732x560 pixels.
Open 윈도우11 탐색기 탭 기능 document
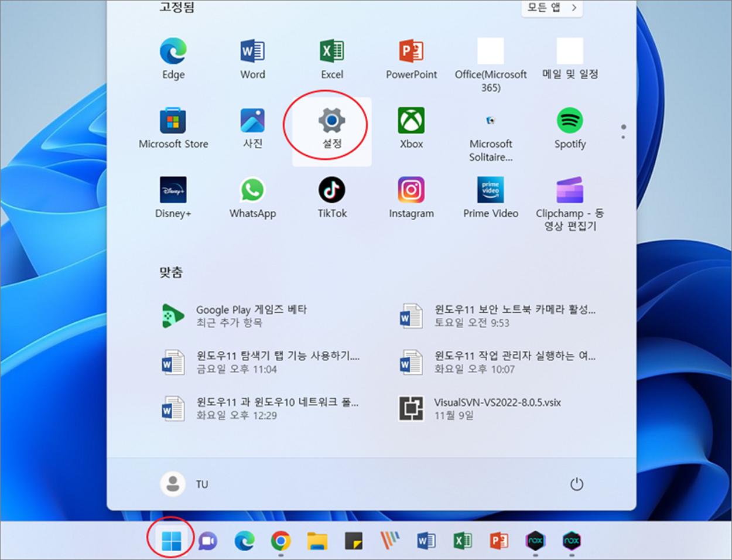click(261, 362)
